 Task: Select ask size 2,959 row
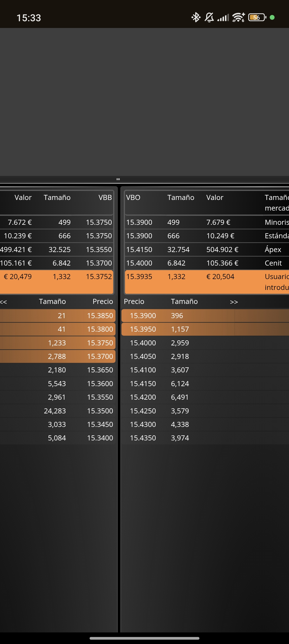pyautogui.click(x=205, y=343)
